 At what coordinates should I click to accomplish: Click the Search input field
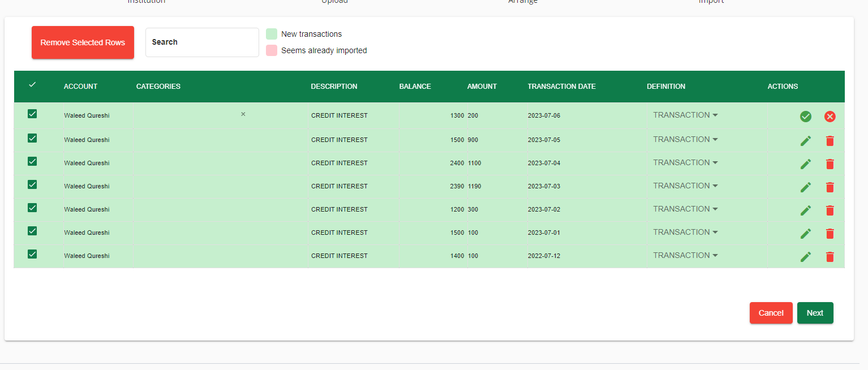(x=202, y=42)
